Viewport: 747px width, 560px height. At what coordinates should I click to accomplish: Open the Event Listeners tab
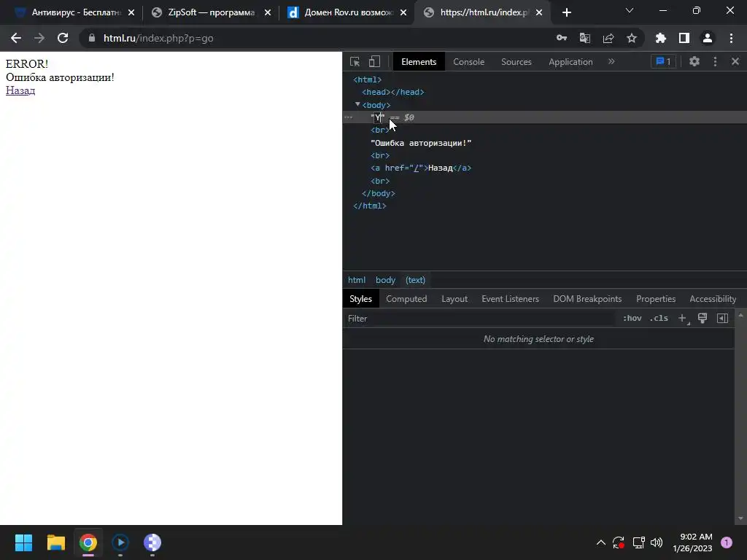[x=510, y=299]
